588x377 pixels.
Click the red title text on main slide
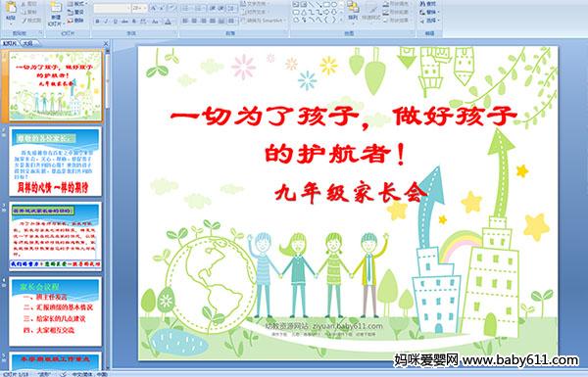(344, 135)
